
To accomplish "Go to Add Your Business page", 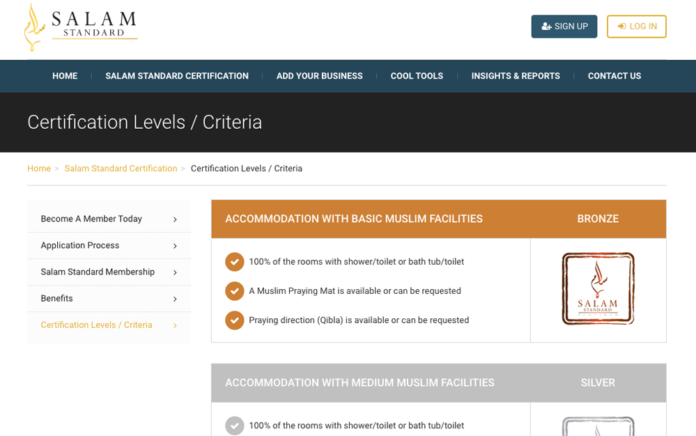I will [x=319, y=76].
